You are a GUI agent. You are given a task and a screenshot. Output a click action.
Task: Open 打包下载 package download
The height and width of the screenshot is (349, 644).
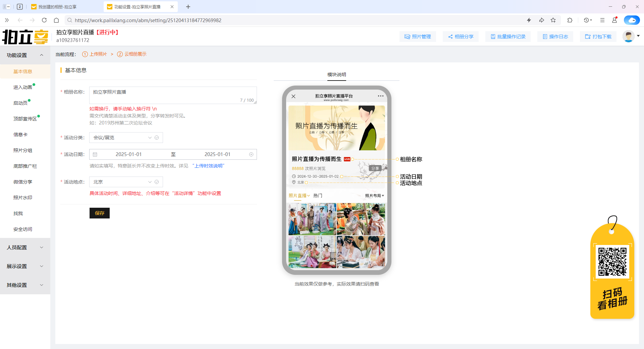[x=598, y=37]
